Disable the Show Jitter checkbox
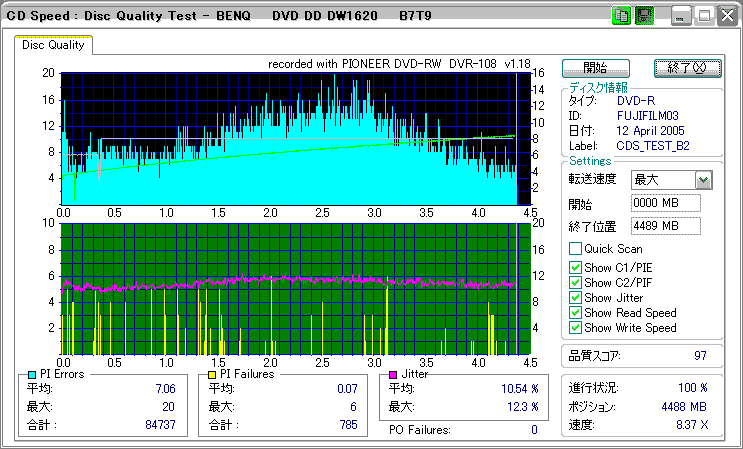This screenshot has height=449, width=743. point(575,297)
